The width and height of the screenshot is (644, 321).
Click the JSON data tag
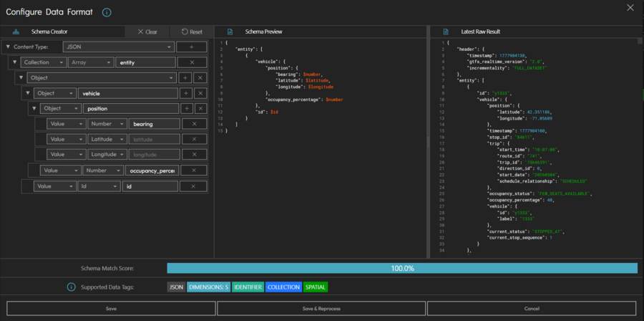pyautogui.click(x=176, y=287)
